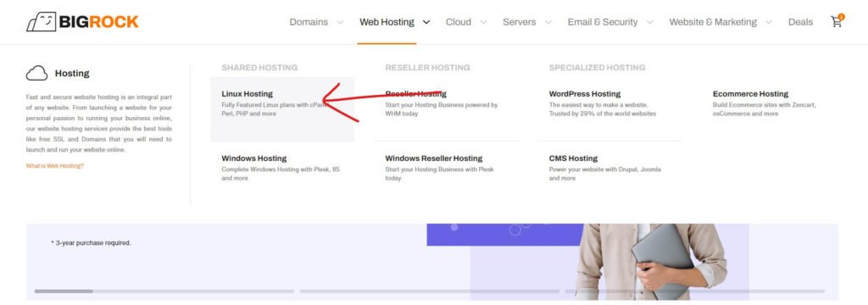Screen dimensions: 868x305
Task: Click the SHARED HOSTING heading
Action: [259, 68]
